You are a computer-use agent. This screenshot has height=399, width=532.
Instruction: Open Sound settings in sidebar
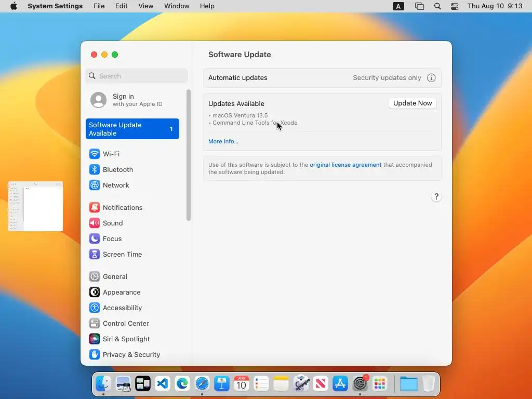pyautogui.click(x=132, y=223)
